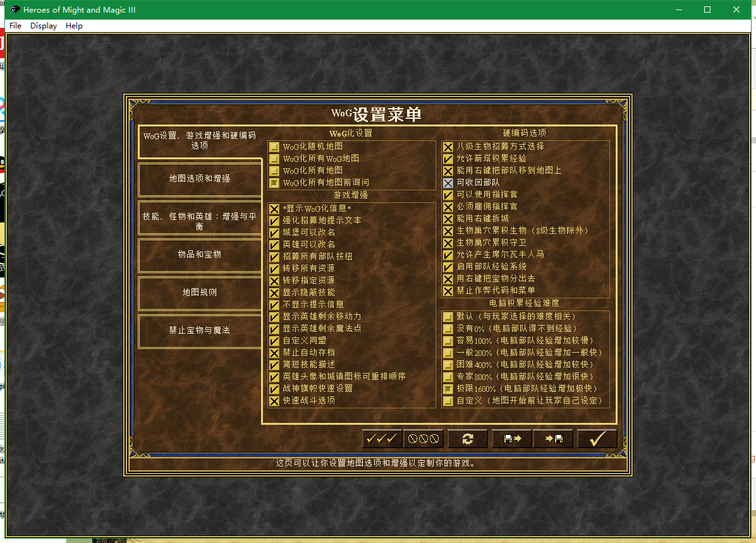The width and height of the screenshot is (756, 543).
Task: Click the greyed 可收回部队 checkbox
Action: tap(448, 183)
